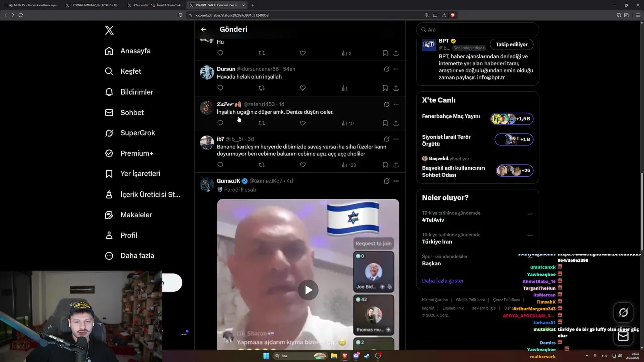
Task: Repost Dursun's comment
Action: pos(262,88)
